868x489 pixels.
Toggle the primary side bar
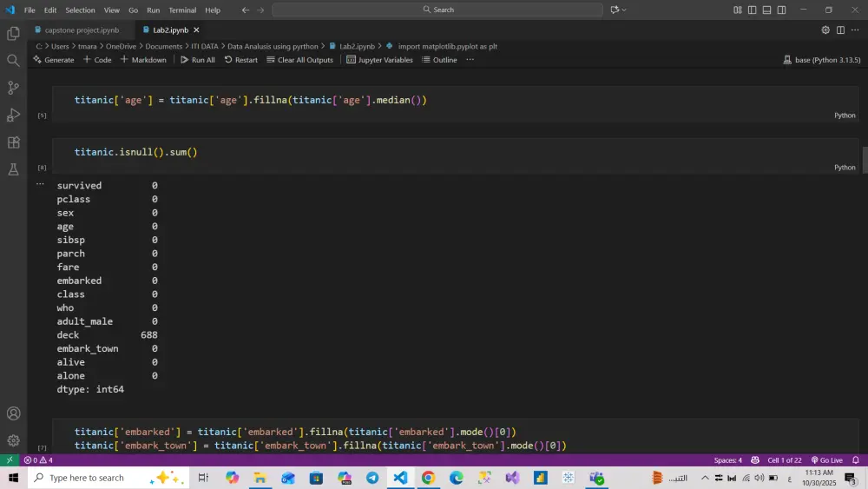click(753, 10)
